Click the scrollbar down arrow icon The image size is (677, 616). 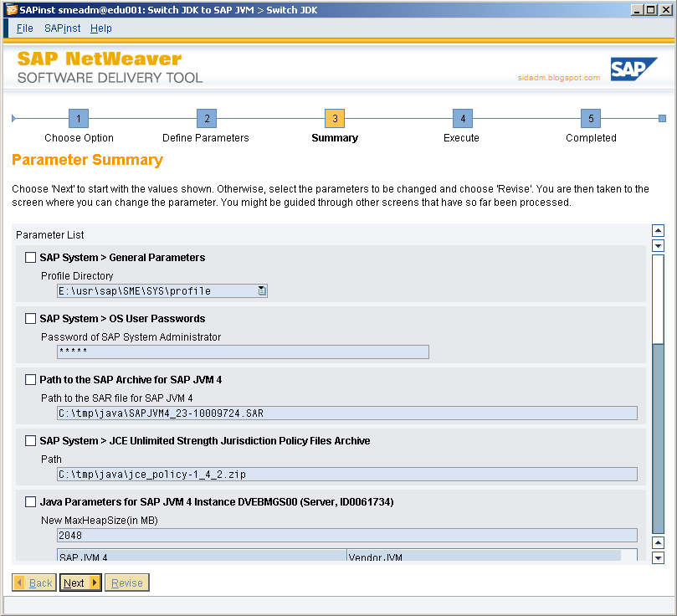point(659,557)
